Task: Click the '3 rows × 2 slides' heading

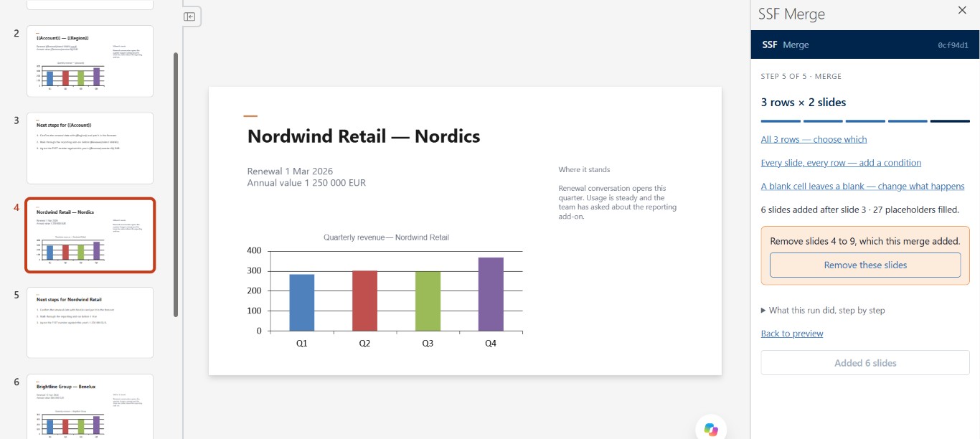Action: (x=804, y=103)
